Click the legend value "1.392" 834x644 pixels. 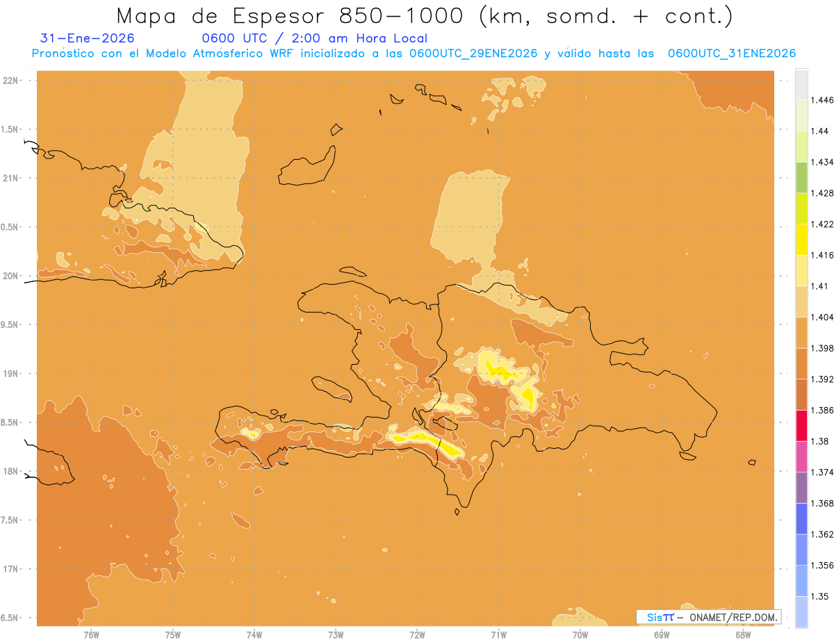point(821,379)
